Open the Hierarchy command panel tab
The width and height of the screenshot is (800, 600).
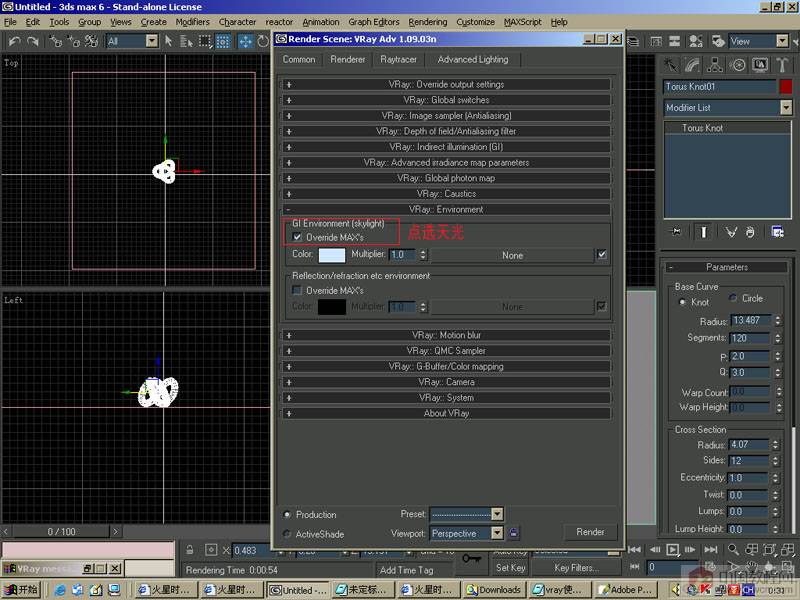pyautogui.click(x=715, y=65)
